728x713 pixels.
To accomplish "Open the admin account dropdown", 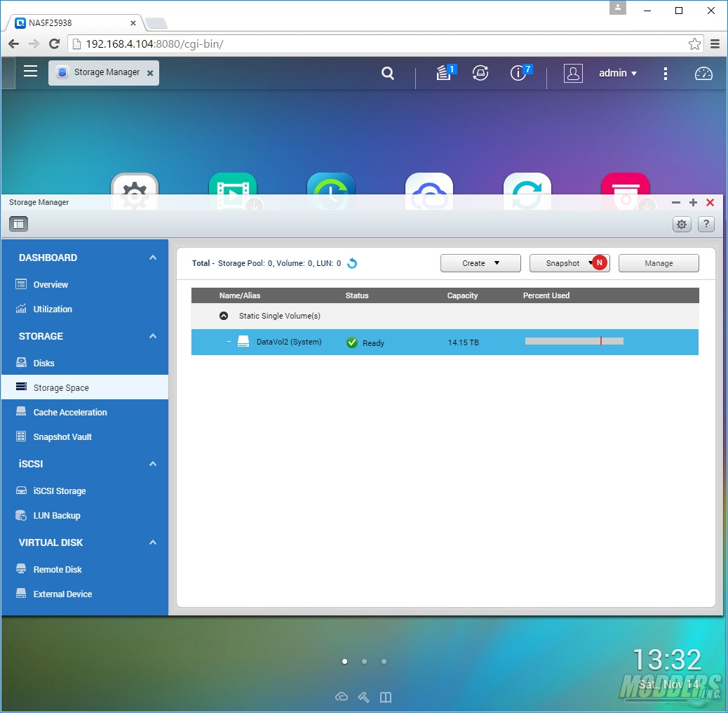I will pos(617,73).
